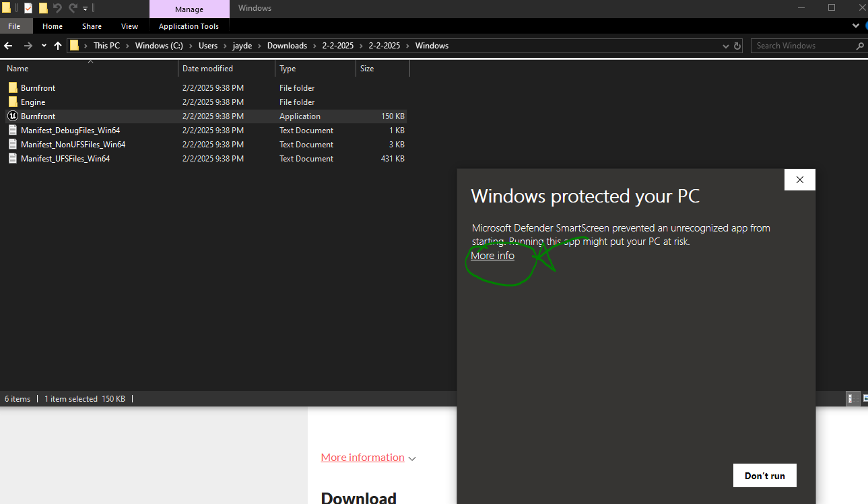Viewport: 868px width, 504px height.
Task: Select the Manifest_UFSFiles_Win64 file name
Action: pyautogui.click(x=65, y=159)
